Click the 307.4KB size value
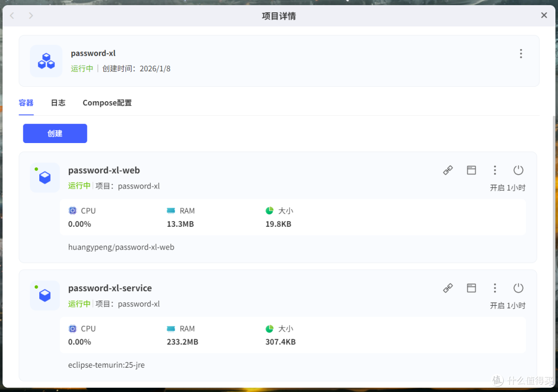This screenshot has height=392, width=558. 281,342
